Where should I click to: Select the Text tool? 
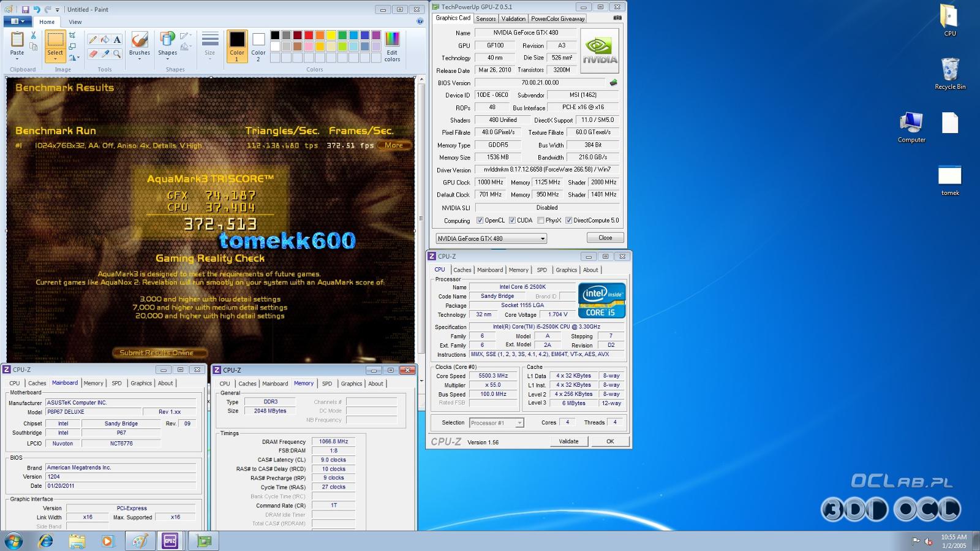tap(117, 40)
